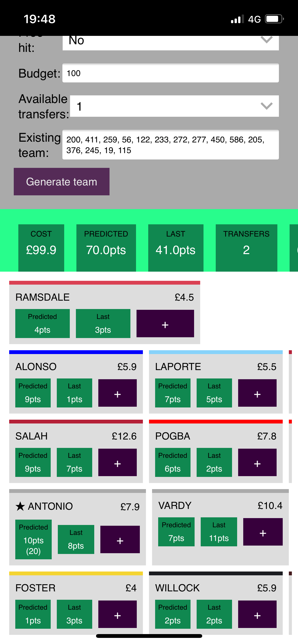Click inside the Budget input field

point(171,73)
